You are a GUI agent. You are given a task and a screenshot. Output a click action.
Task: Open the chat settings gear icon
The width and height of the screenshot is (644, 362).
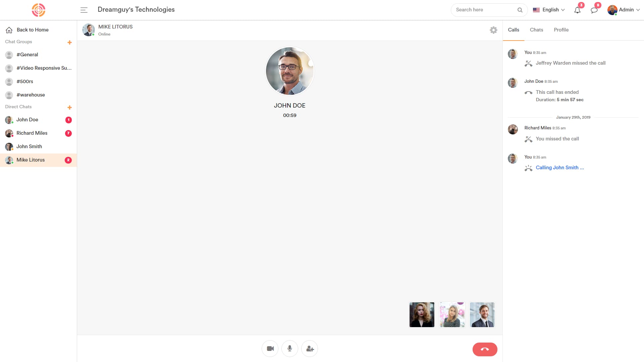(493, 30)
